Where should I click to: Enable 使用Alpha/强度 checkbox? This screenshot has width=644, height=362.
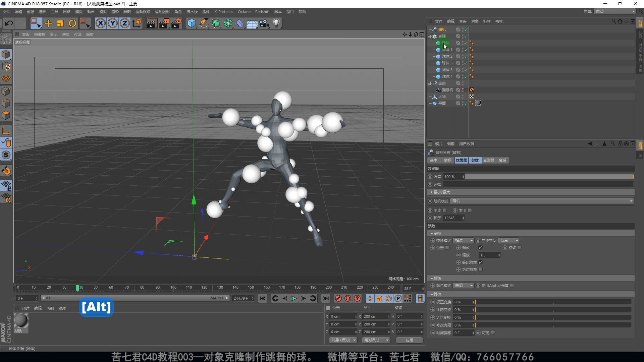(x=512, y=286)
